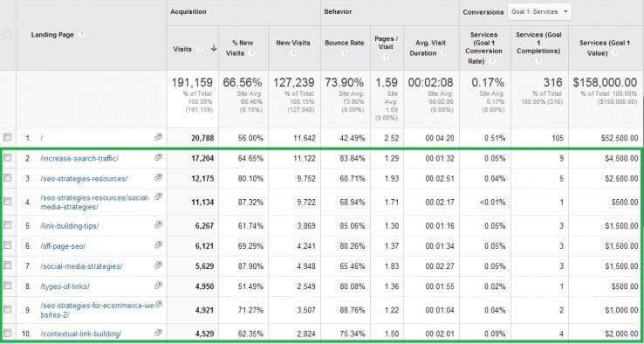
Task: Sort by Bounce Rate column header
Action: [x=344, y=43]
